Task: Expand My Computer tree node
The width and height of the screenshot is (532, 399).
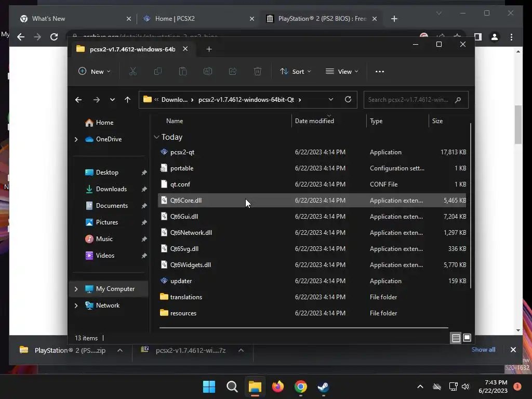Action: click(x=76, y=289)
